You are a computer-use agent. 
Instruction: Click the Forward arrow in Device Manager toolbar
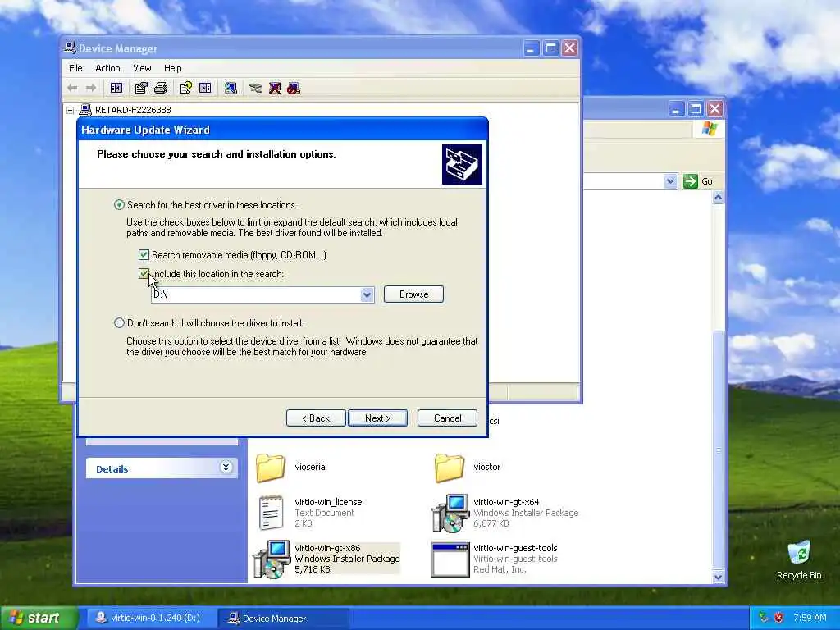(x=91, y=88)
